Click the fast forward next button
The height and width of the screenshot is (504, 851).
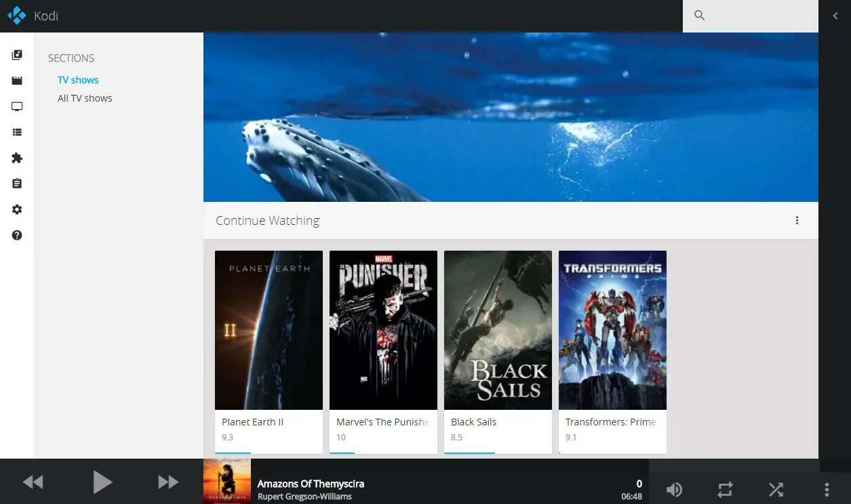click(168, 482)
